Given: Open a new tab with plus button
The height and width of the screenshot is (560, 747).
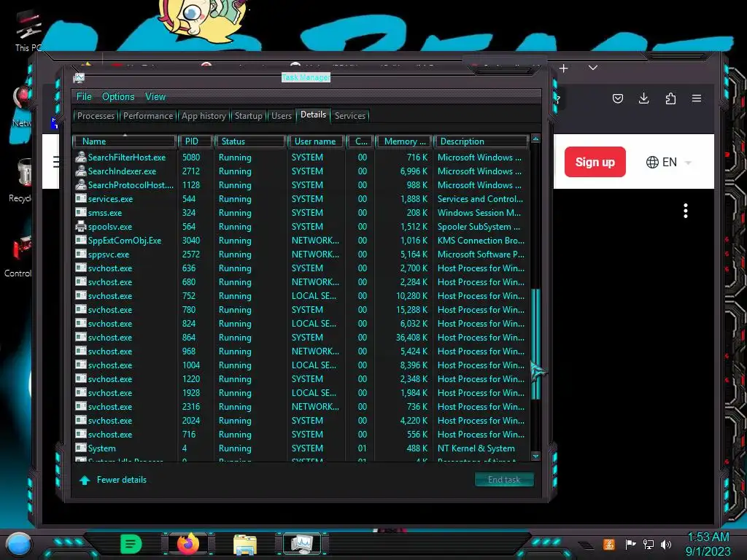Looking at the screenshot, I should (x=564, y=68).
